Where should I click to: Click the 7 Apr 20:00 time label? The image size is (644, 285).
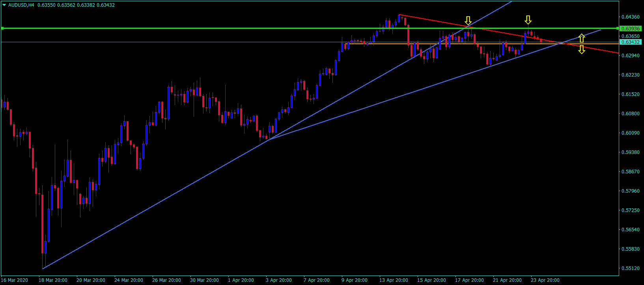[x=317, y=280]
